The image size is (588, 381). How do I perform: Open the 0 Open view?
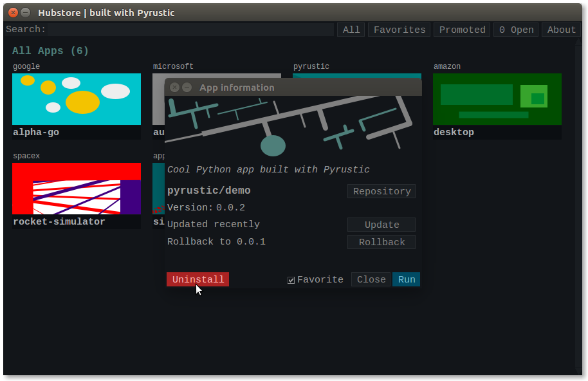(x=516, y=30)
